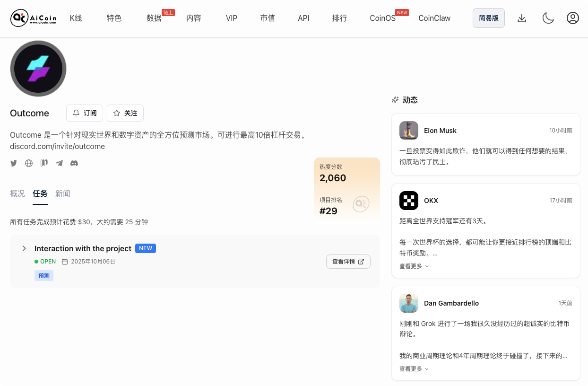Click the OKX name
This screenshot has height=386, width=588.
[x=431, y=201]
